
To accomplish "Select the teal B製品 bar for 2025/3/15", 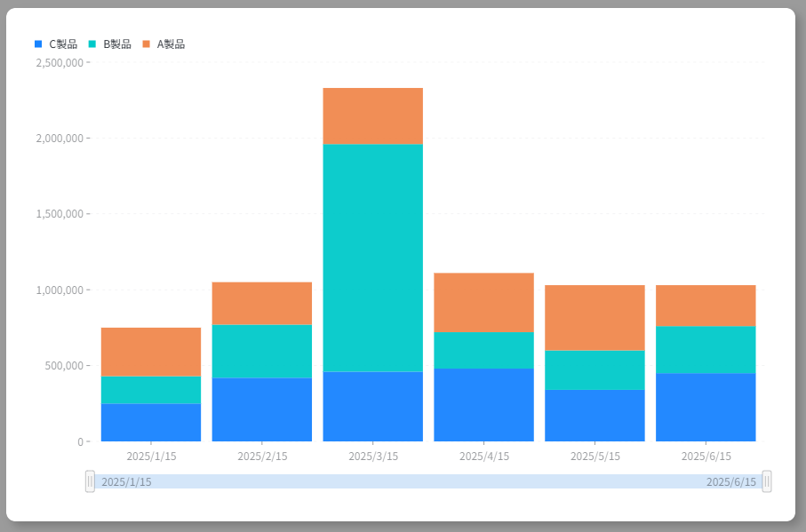I will (372, 258).
